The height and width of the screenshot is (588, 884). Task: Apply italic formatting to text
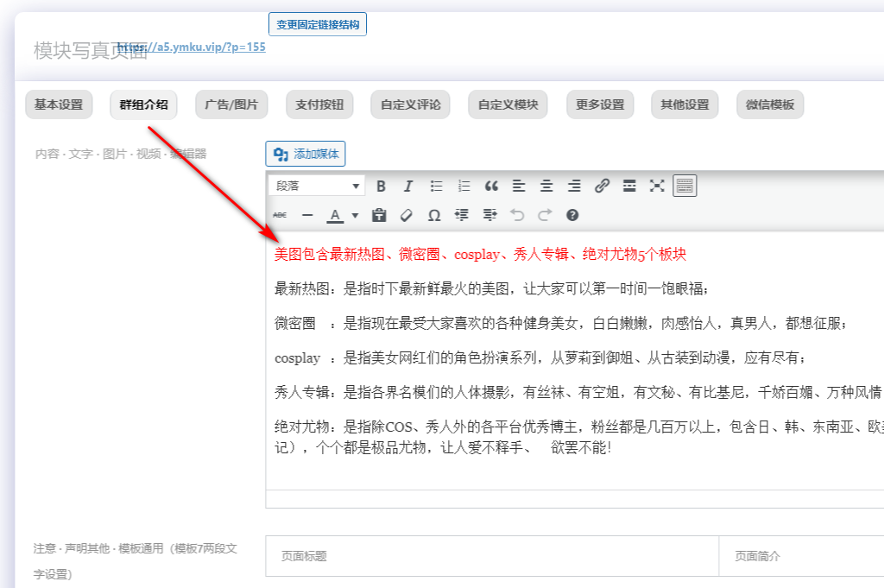tap(407, 185)
